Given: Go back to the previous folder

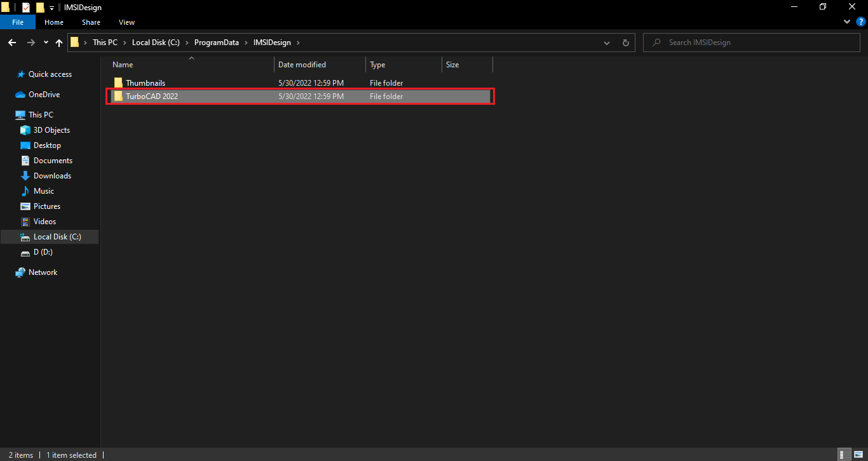Looking at the screenshot, I should click(x=12, y=43).
